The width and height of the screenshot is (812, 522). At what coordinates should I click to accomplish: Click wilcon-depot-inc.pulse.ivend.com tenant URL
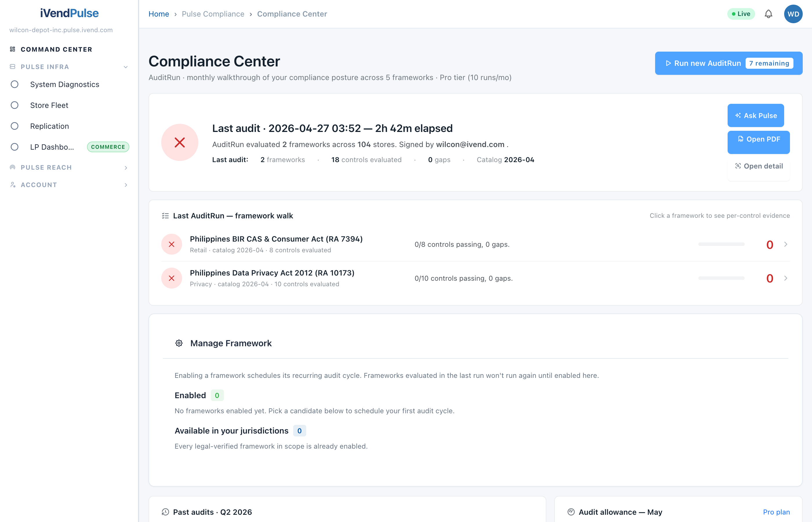[61, 30]
